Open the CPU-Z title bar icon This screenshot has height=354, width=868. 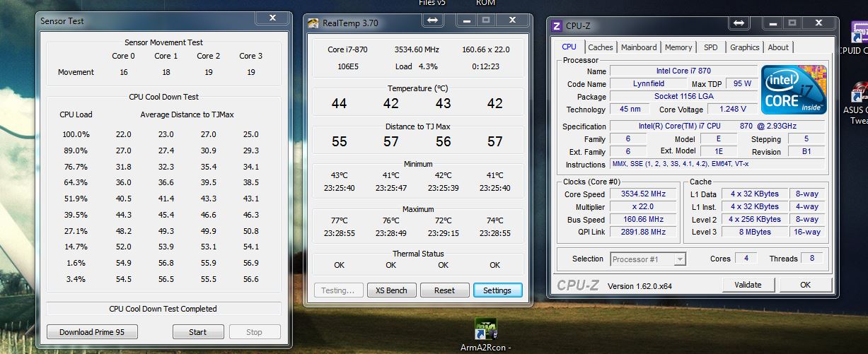click(x=557, y=26)
